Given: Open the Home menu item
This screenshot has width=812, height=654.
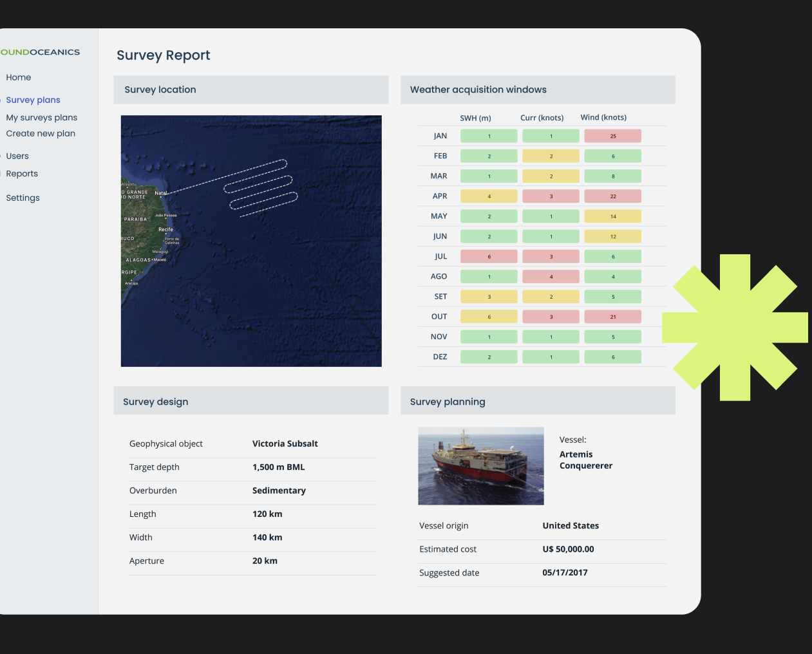Looking at the screenshot, I should [19, 77].
